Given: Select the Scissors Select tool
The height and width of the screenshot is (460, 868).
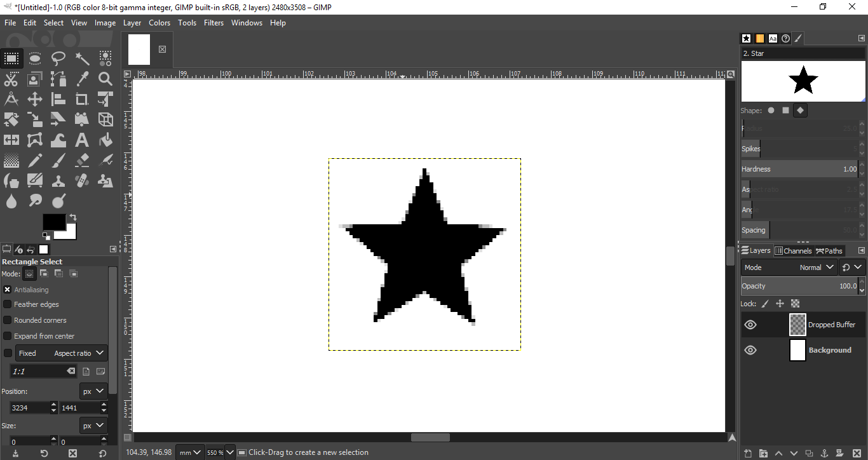Looking at the screenshot, I should [x=11, y=79].
